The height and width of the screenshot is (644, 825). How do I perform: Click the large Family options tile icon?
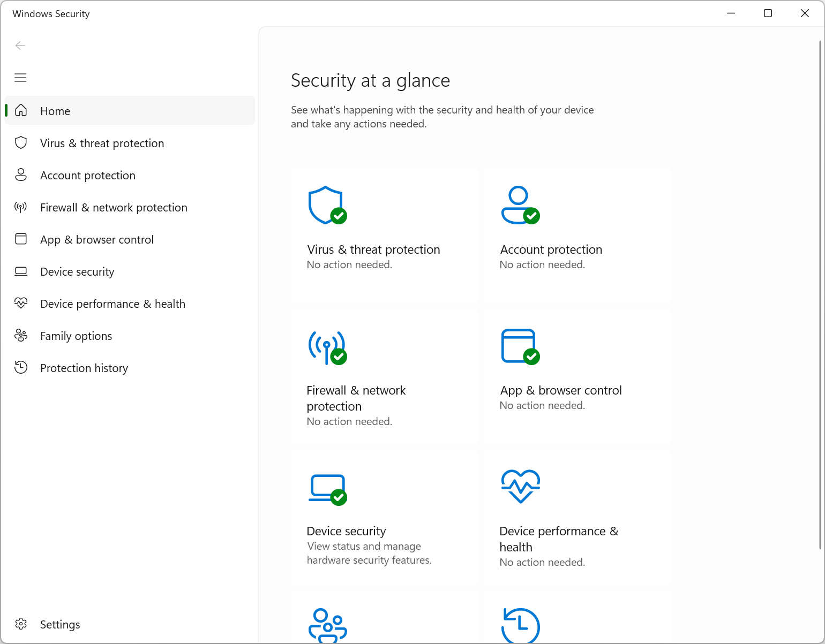click(327, 625)
